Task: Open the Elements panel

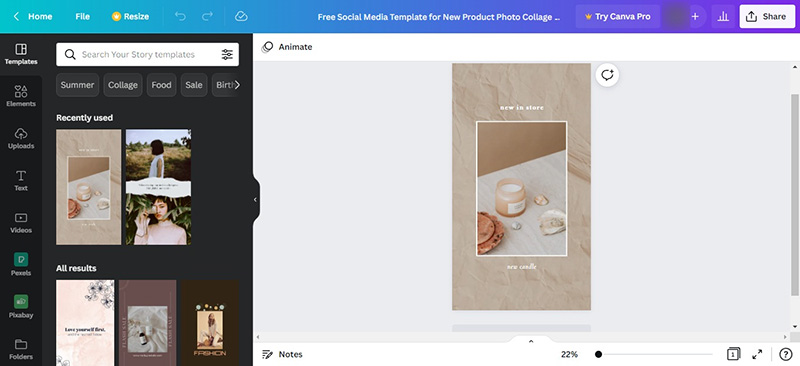Action: [21, 96]
